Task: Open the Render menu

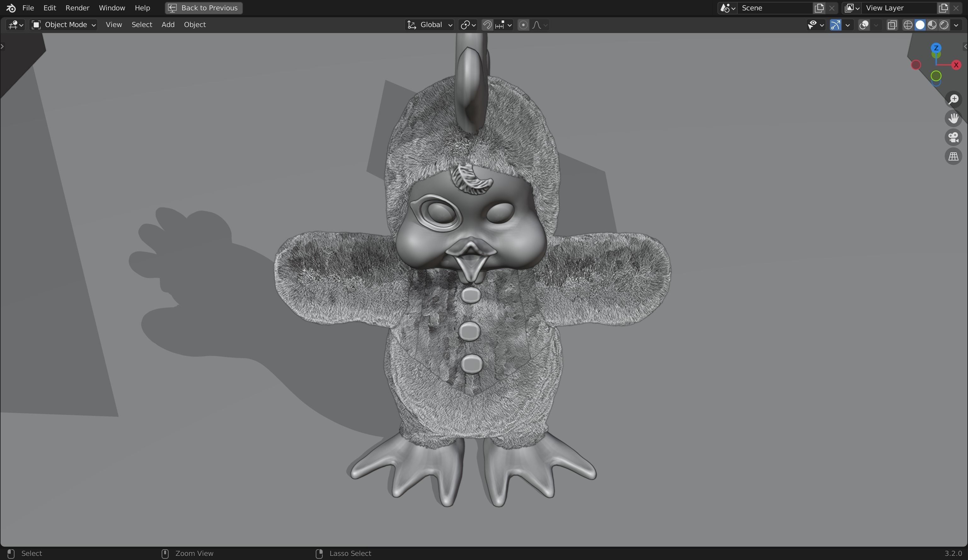Action: 77,8
